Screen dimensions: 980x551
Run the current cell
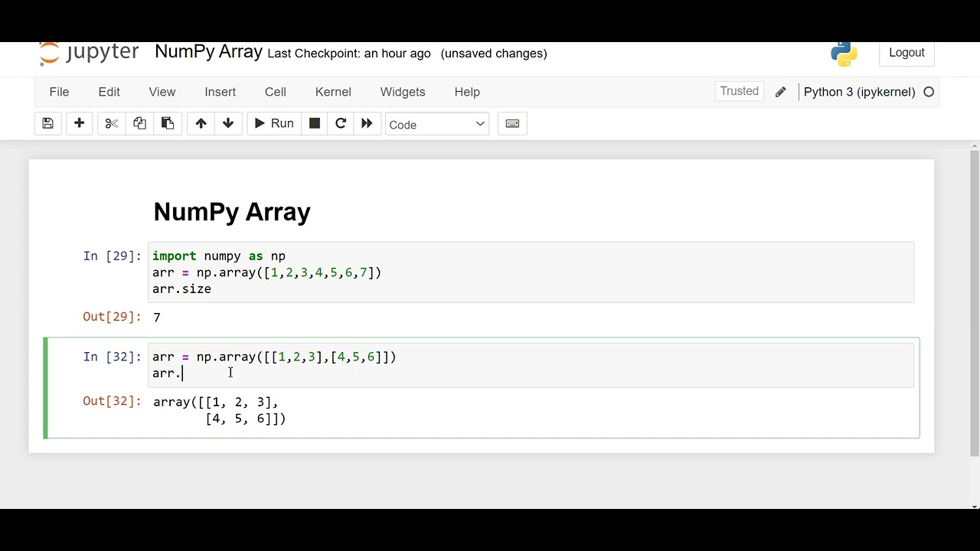(274, 124)
